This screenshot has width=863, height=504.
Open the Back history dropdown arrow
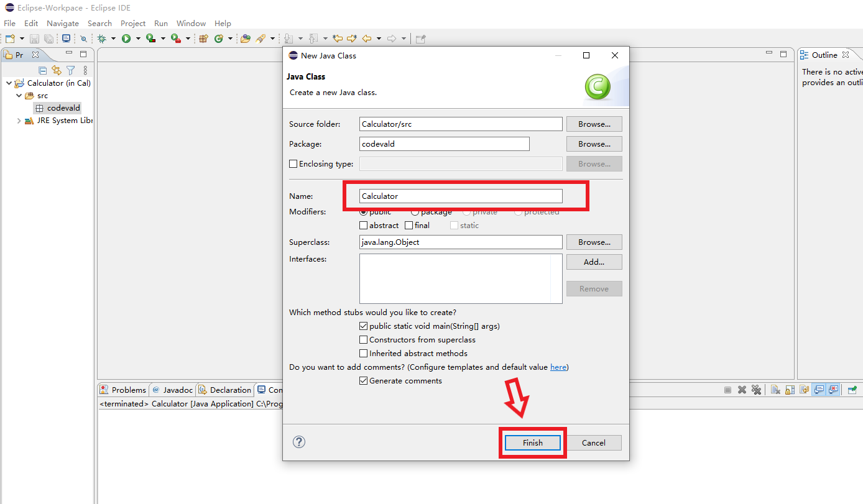[379, 39]
